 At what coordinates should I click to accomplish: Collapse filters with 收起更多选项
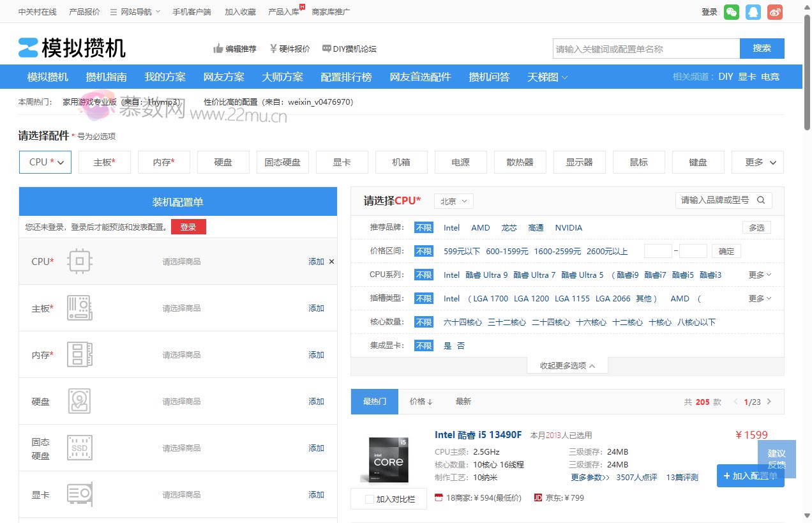coord(567,366)
